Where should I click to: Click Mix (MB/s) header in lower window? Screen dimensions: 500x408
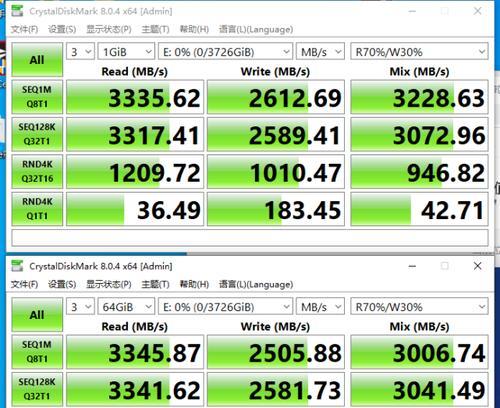click(x=419, y=326)
